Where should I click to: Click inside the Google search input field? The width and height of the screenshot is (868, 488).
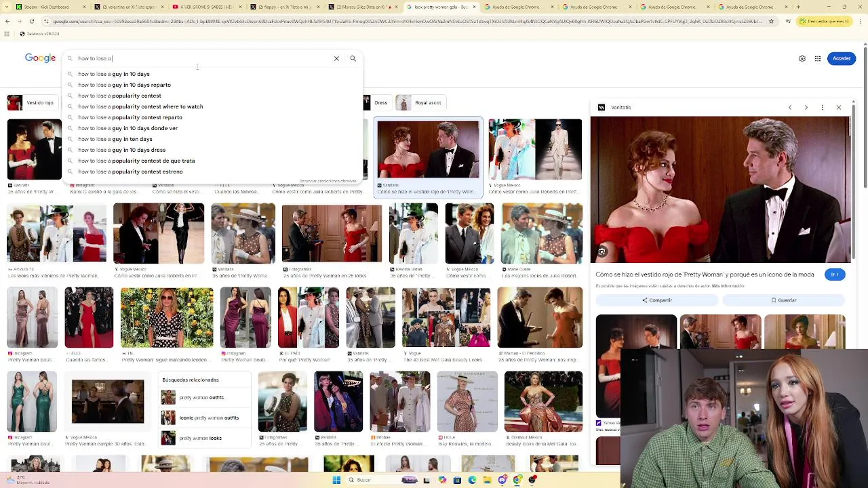pos(203,58)
